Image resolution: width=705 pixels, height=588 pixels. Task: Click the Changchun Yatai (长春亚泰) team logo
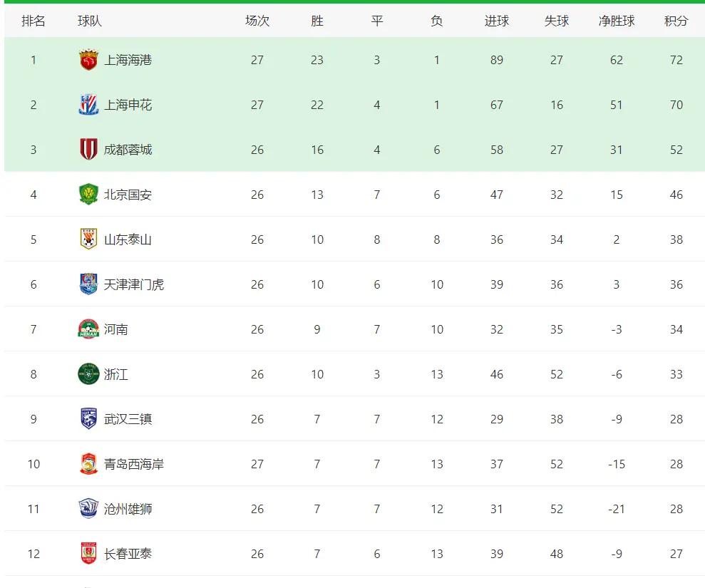click(x=88, y=554)
